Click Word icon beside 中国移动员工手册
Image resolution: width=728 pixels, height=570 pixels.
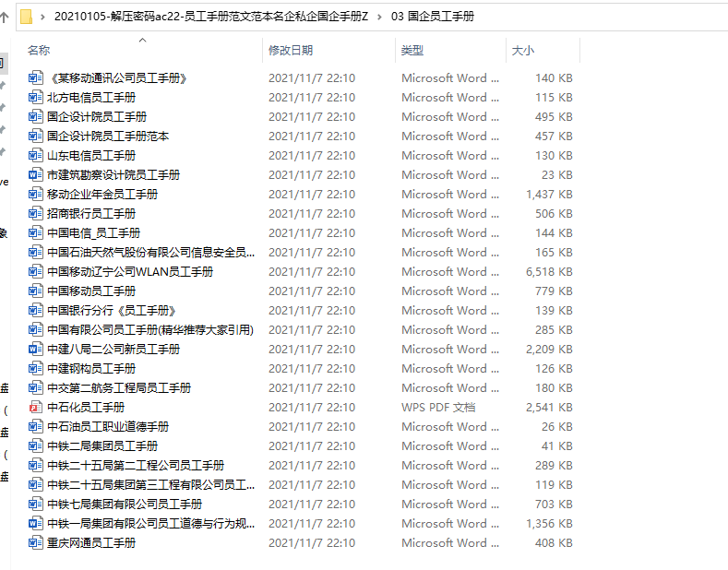36,291
